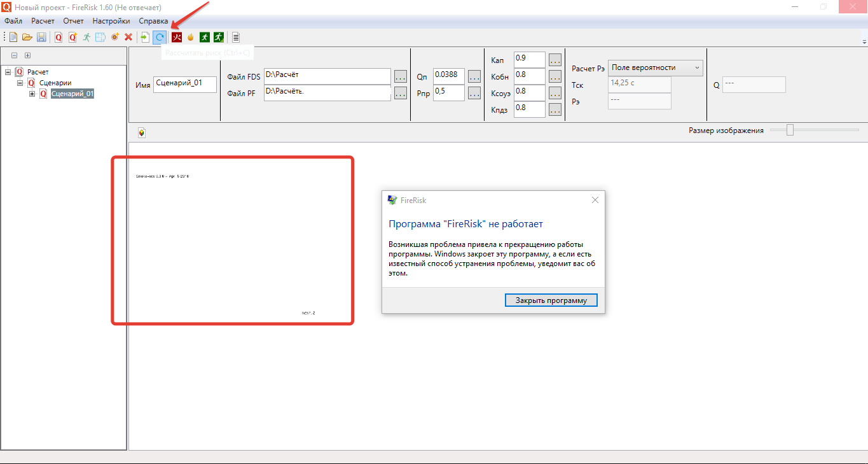Screen dimensions: 868x464
Task: Click the target-with-plus toolbar icon
Action: [114, 37]
